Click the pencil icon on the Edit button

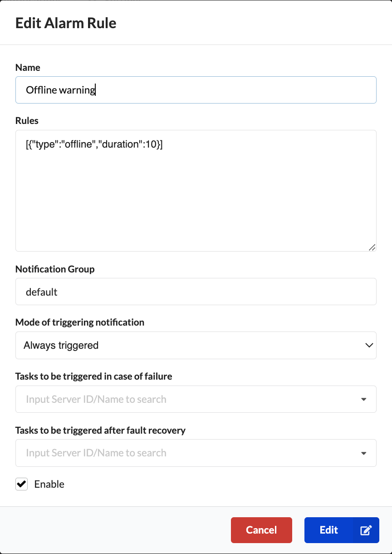[x=366, y=530]
